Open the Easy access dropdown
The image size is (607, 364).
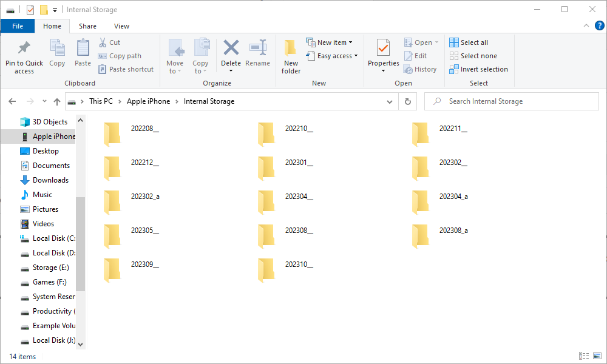point(332,56)
